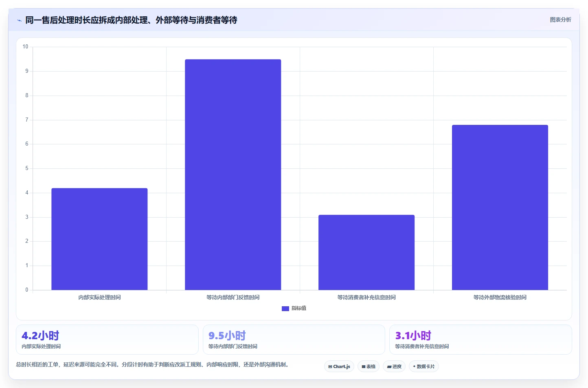This screenshot has width=588, height=388.
Task: Click x-axis label 等待内部部门反馈时间
Action: tap(233, 297)
